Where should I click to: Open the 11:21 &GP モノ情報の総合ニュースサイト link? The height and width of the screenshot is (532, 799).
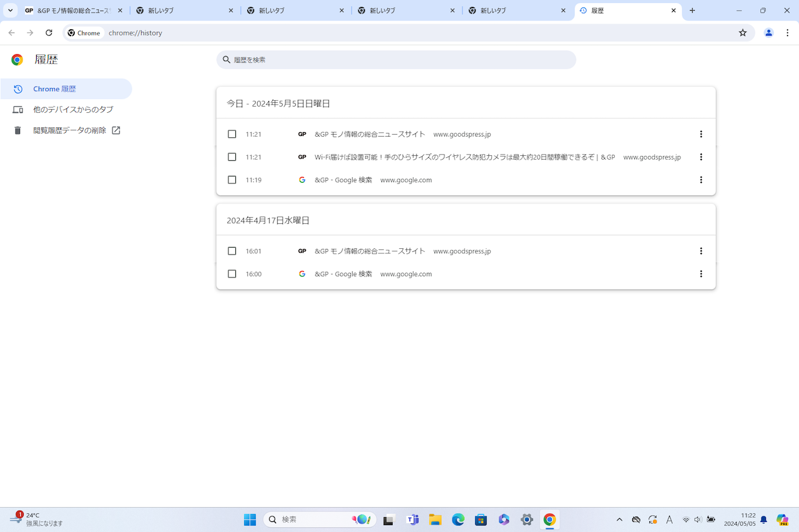370,134
